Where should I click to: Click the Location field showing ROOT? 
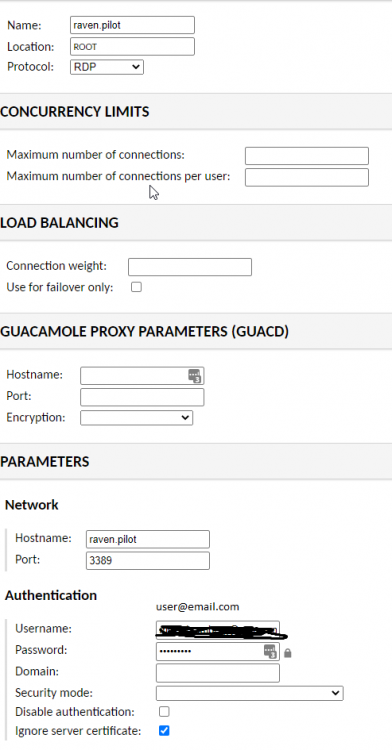pyautogui.click(x=132, y=47)
